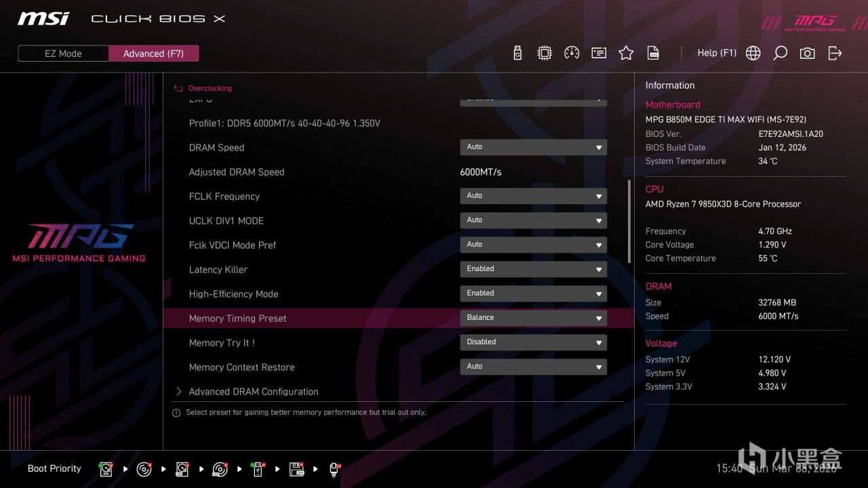This screenshot has height=488, width=868.
Task: Click the 12.120 V system voltage value
Action: point(774,359)
